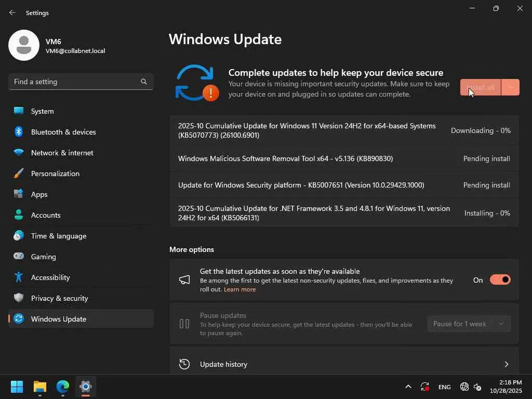This screenshot has width=532, height=399.
Task: Click the muted volume tray icon
Action: pyautogui.click(x=477, y=387)
